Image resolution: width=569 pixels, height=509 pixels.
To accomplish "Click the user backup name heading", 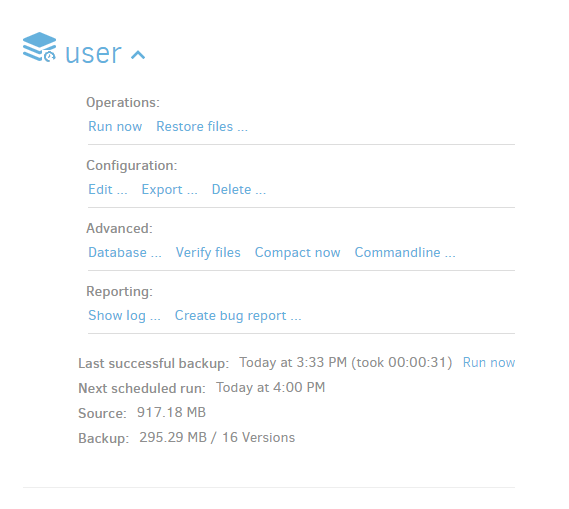I will click(x=93, y=54).
